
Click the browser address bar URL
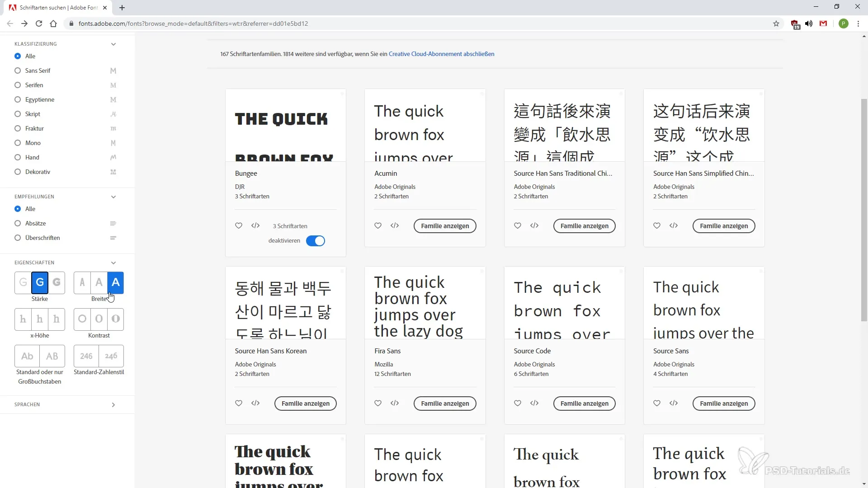click(193, 23)
